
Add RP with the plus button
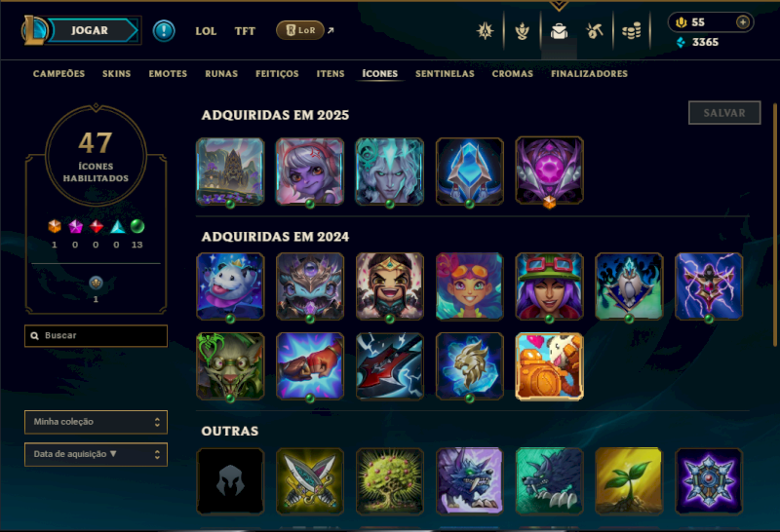coord(743,22)
